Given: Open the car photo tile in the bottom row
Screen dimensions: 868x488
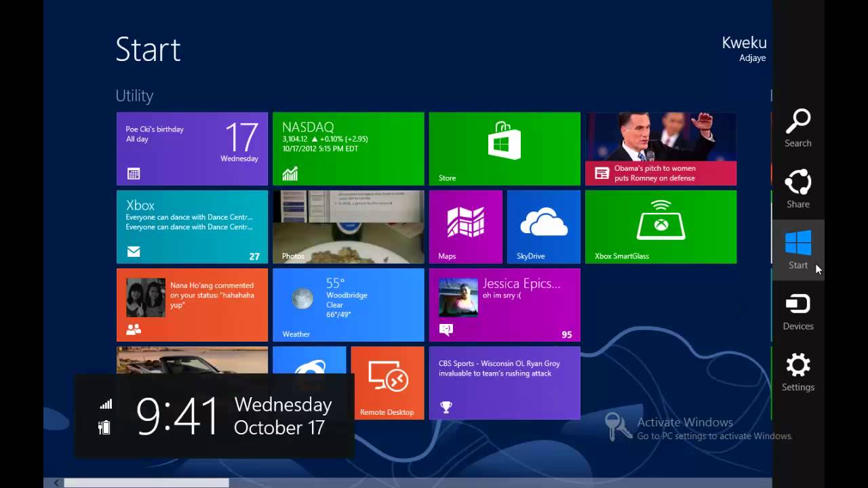Looking at the screenshot, I should coord(192,360).
